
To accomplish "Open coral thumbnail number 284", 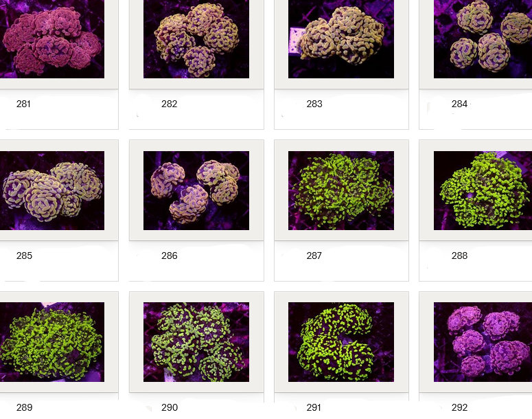I will coord(483,39).
